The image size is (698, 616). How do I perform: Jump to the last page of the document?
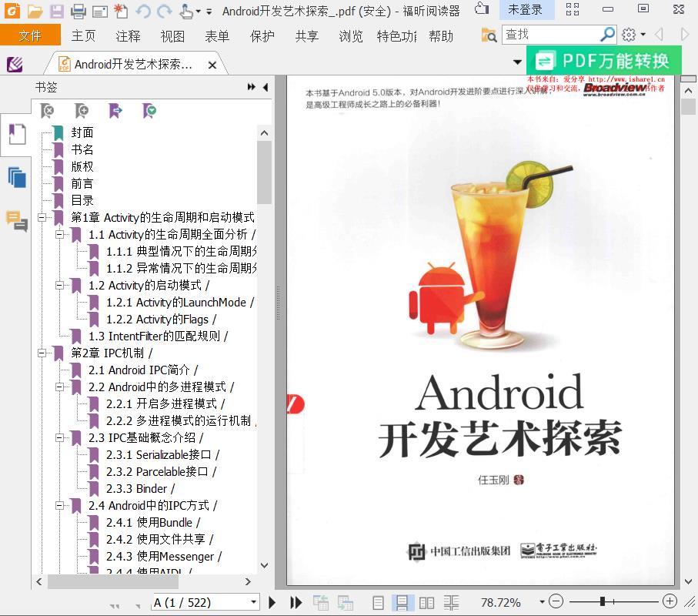click(x=296, y=603)
